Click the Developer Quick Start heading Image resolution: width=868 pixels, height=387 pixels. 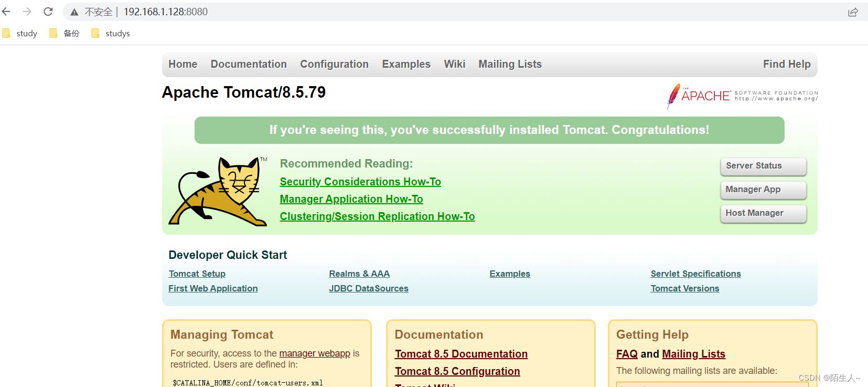tap(228, 255)
